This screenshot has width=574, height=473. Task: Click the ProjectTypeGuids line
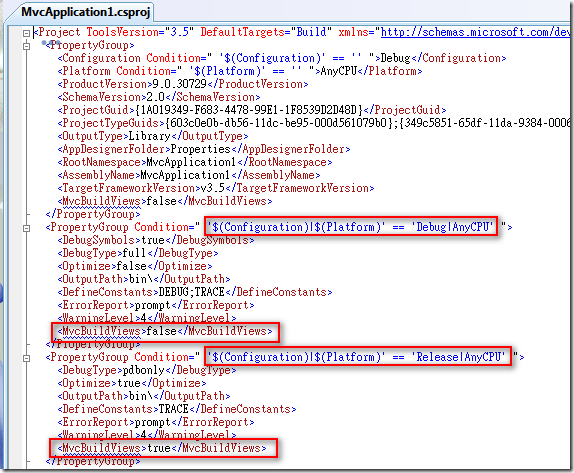tap(314, 123)
